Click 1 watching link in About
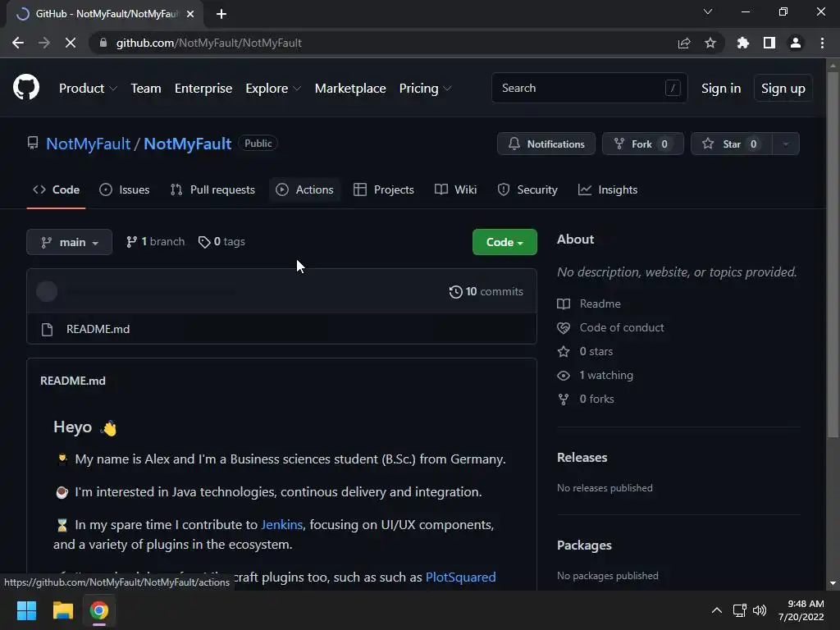The width and height of the screenshot is (840, 630). coord(606,375)
